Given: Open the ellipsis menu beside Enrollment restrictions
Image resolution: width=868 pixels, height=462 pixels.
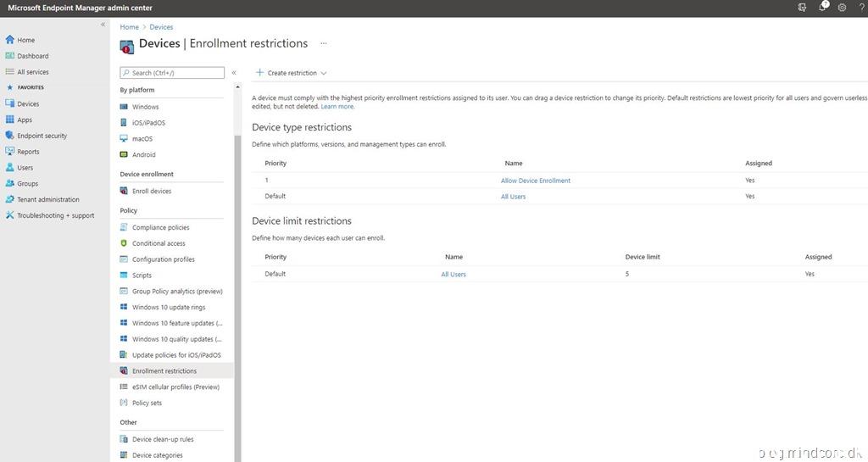Looking at the screenshot, I should click(323, 43).
